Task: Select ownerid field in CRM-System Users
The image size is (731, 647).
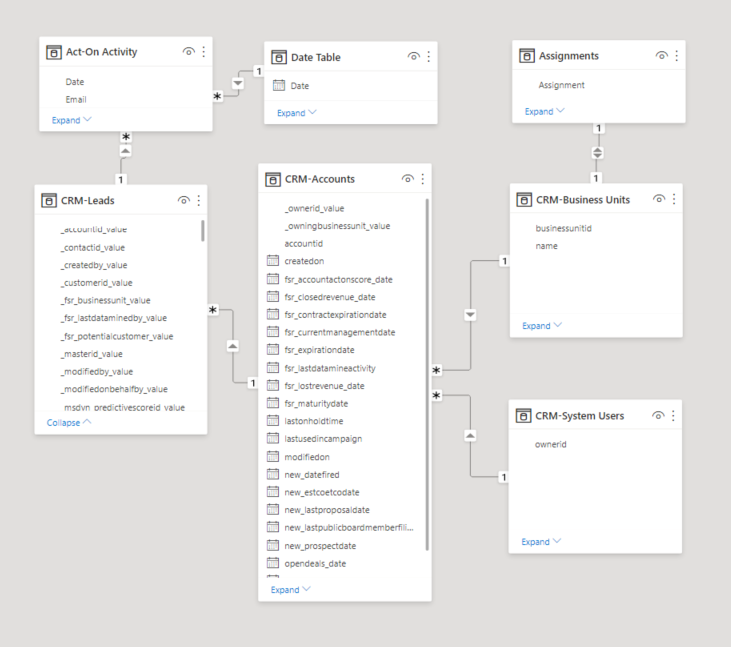Action: click(x=551, y=444)
